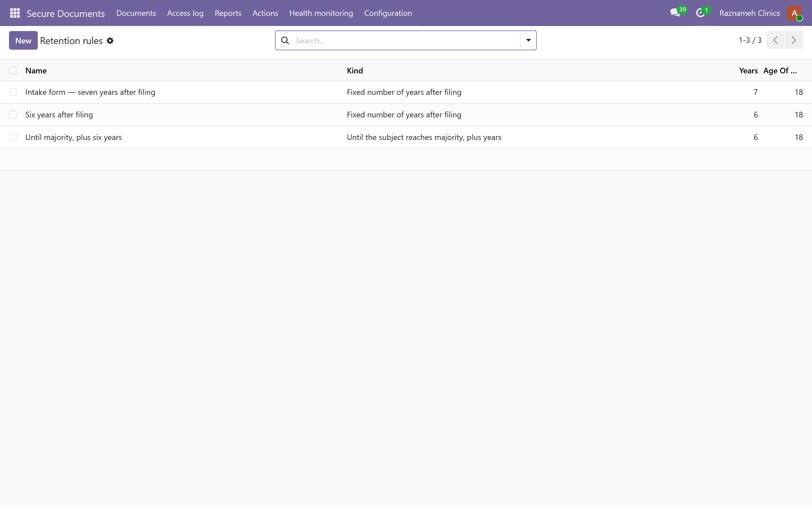Viewport: 812px width, 508px height.
Task: Switch company via Raznameh Clinics
Action: pos(749,13)
